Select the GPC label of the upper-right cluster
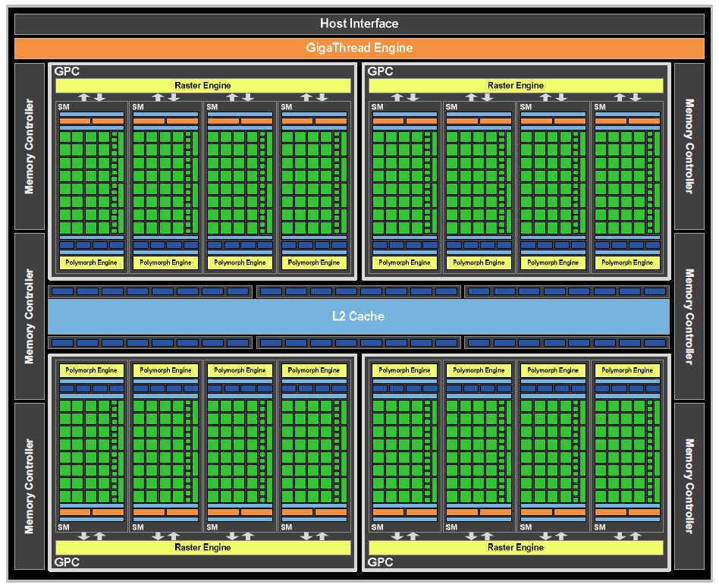The height and width of the screenshot is (588, 719). (x=380, y=71)
